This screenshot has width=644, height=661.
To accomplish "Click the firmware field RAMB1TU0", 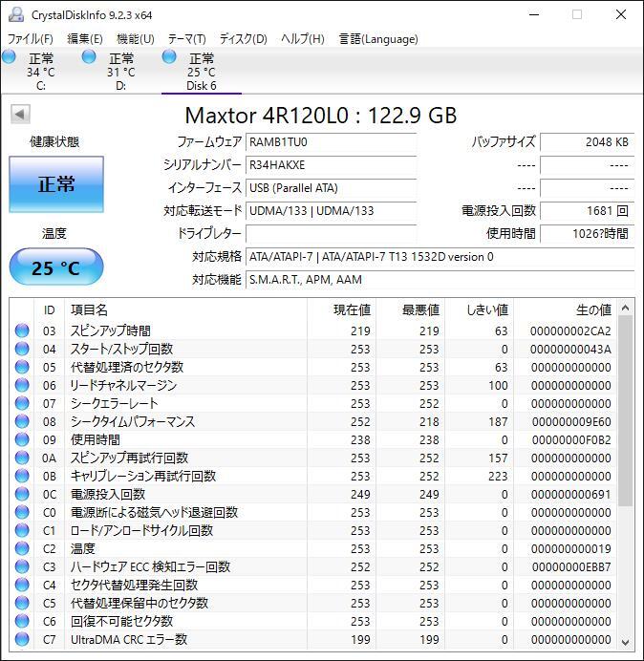I will point(331,142).
